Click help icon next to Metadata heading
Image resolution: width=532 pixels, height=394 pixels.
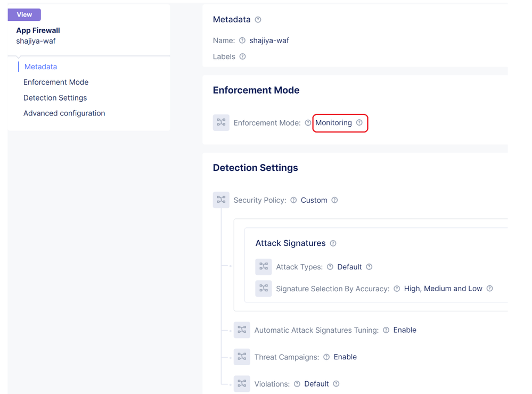click(x=258, y=20)
